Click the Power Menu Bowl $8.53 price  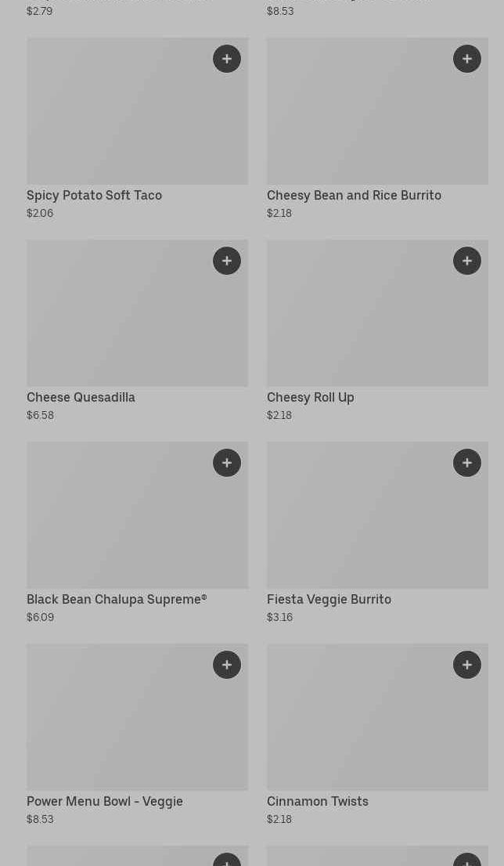click(40, 819)
